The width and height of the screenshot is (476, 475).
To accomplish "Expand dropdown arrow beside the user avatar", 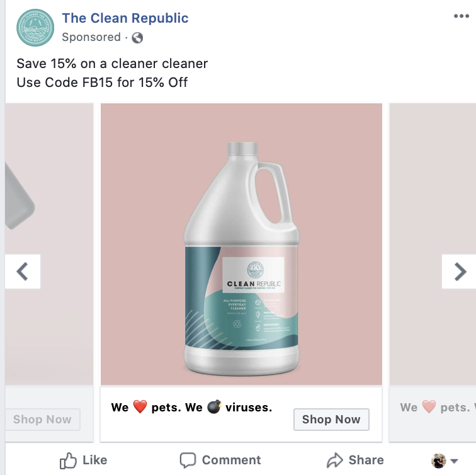I will click(454, 461).
